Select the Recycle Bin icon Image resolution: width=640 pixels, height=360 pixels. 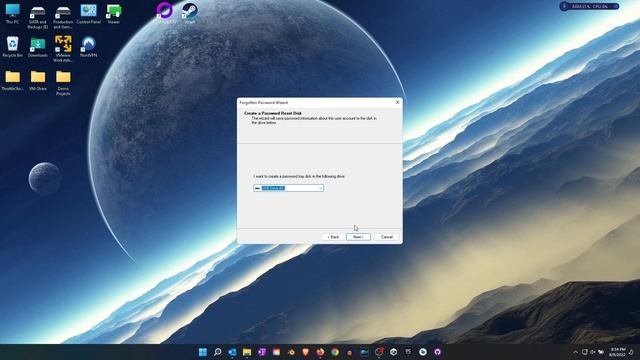coord(12,47)
